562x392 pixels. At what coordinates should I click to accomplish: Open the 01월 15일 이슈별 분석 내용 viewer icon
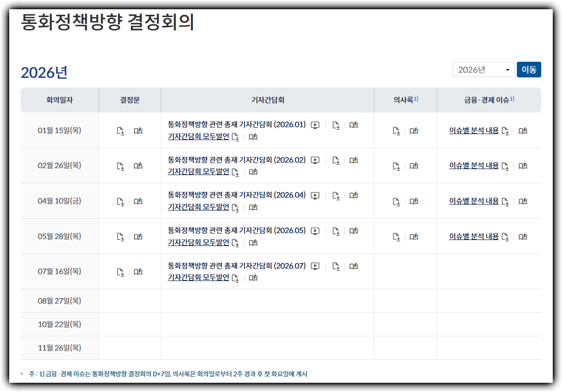pyautogui.click(x=522, y=131)
